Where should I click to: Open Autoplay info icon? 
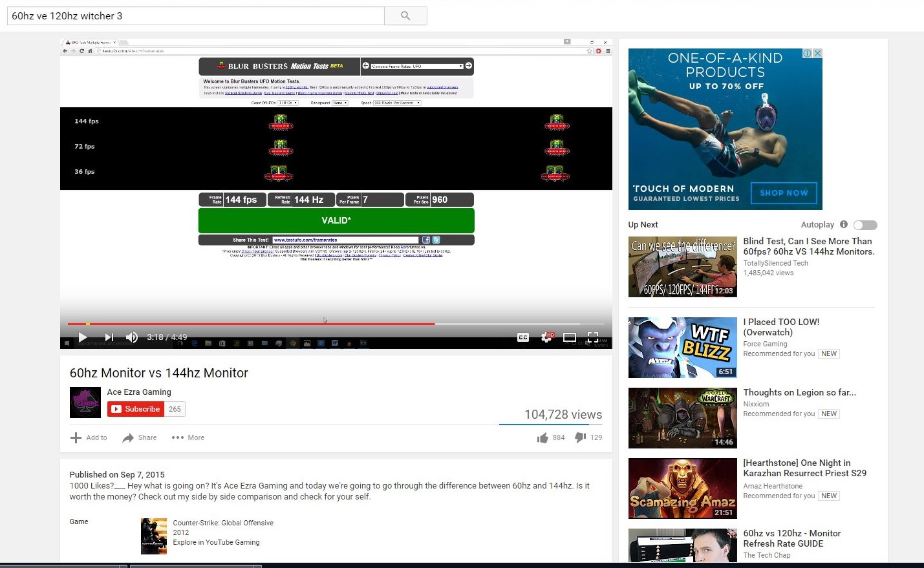[843, 224]
